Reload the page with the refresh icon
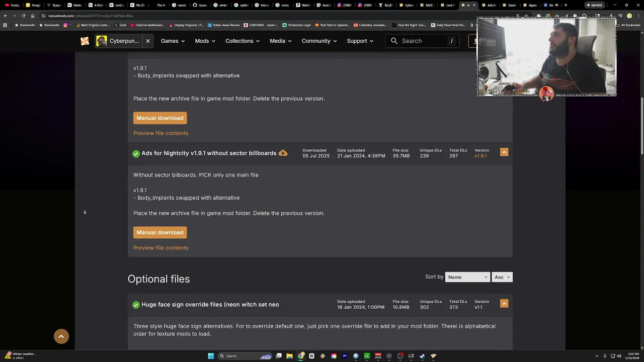This screenshot has height=362, width=644. click(x=23, y=16)
